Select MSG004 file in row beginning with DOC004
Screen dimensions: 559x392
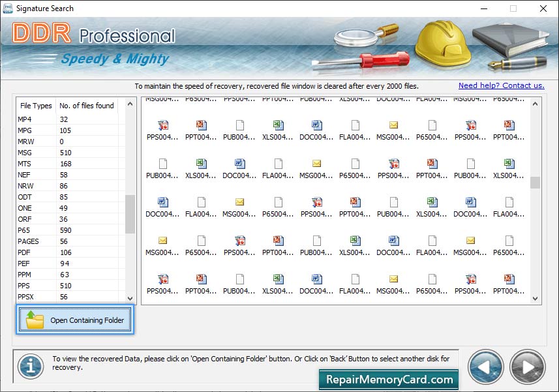239,207
